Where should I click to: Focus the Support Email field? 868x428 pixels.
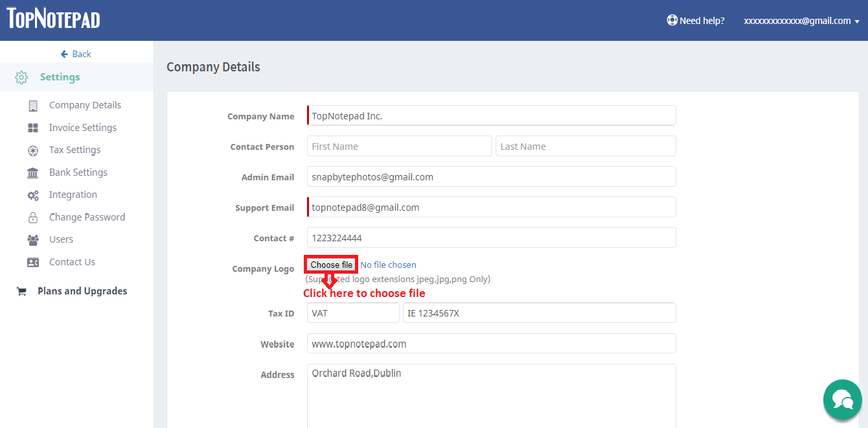pyautogui.click(x=492, y=207)
